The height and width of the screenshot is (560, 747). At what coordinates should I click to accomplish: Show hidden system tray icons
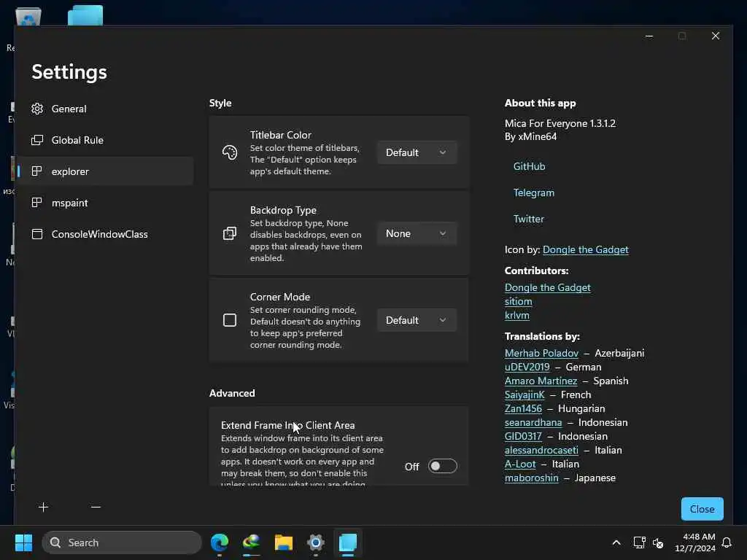point(616,542)
